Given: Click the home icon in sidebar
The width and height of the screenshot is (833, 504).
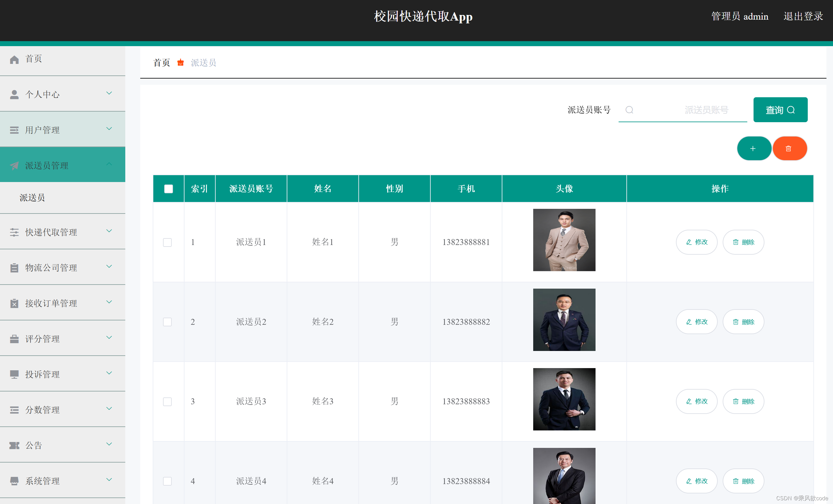Looking at the screenshot, I should click(14, 60).
